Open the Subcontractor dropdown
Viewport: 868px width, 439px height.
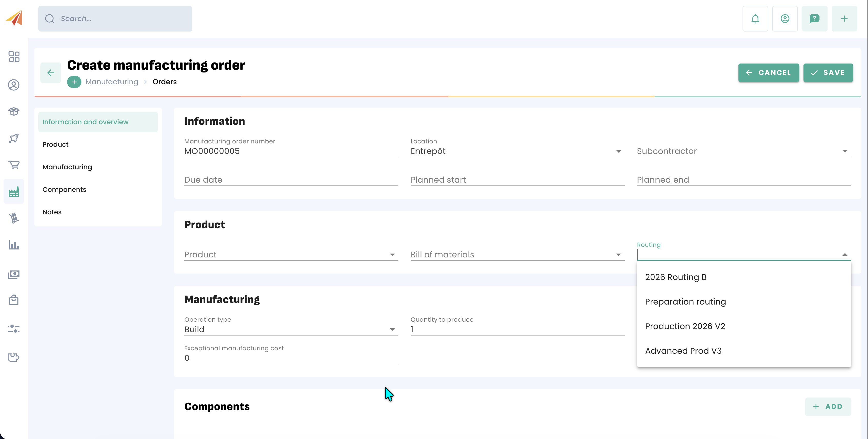[x=743, y=151]
